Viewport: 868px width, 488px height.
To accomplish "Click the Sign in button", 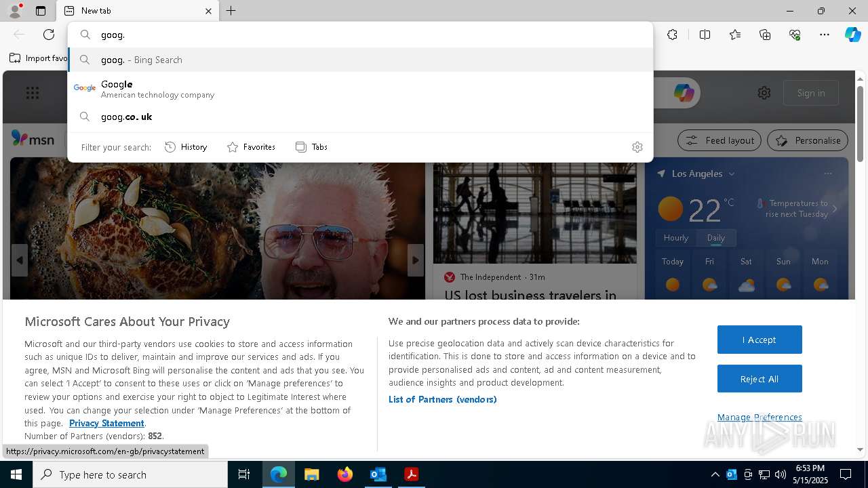I will click(811, 93).
